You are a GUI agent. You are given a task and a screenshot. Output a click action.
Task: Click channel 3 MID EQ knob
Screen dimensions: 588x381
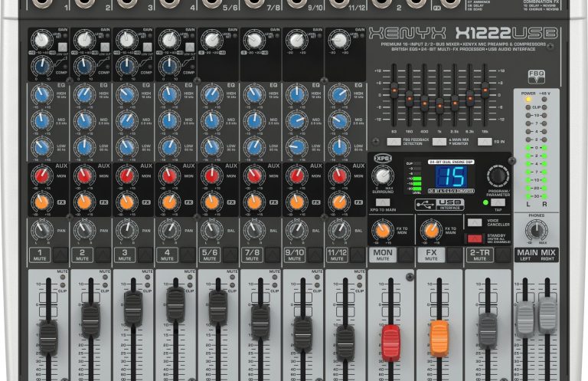pos(127,121)
